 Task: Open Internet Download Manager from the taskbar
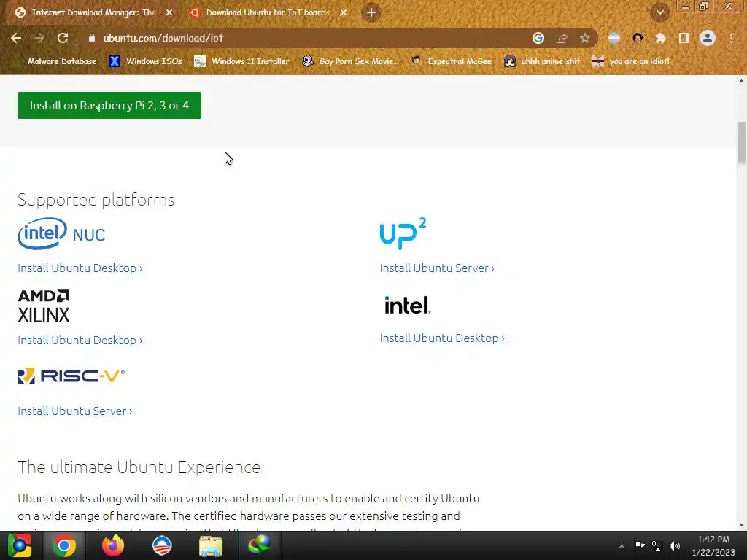pos(259,545)
